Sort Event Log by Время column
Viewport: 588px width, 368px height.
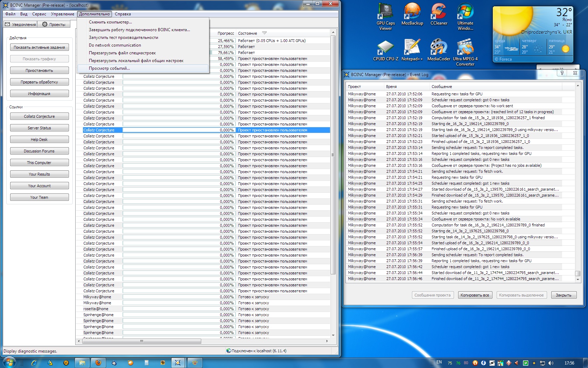pyautogui.click(x=391, y=87)
